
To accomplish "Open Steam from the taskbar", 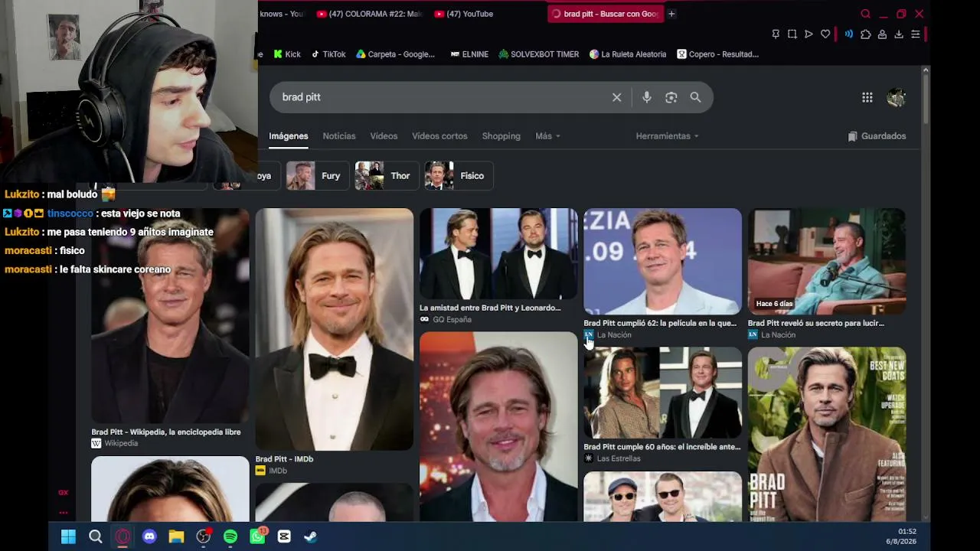I will pos(311,536).
